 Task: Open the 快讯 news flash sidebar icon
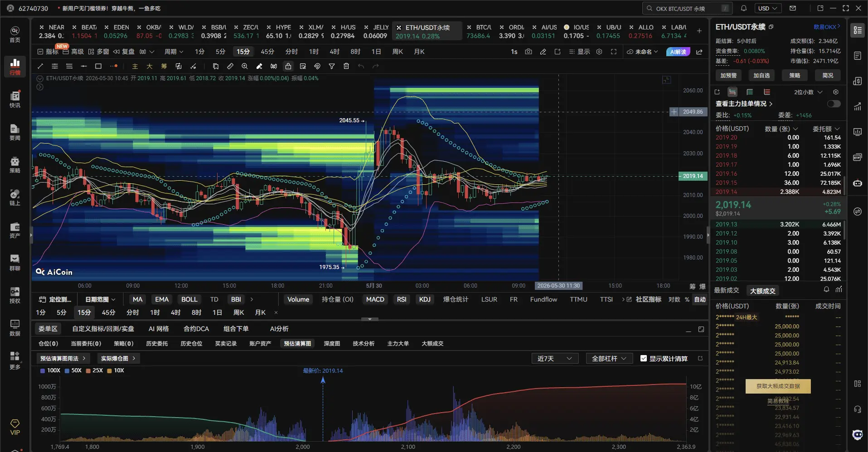(x=15, y=99)
